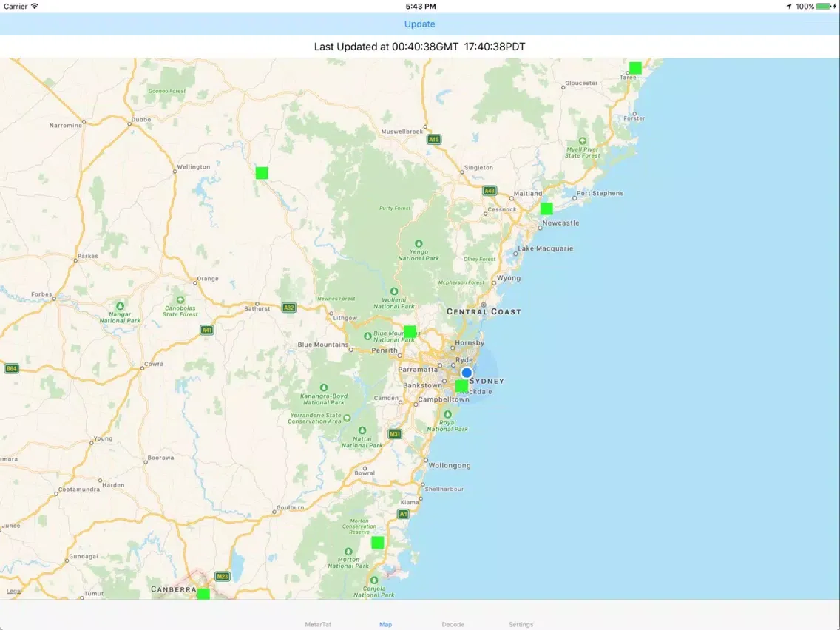The height and width of the screenshot is (630, 840).
Task: Tap the battery indicator icon
Action: click(825, 7)
